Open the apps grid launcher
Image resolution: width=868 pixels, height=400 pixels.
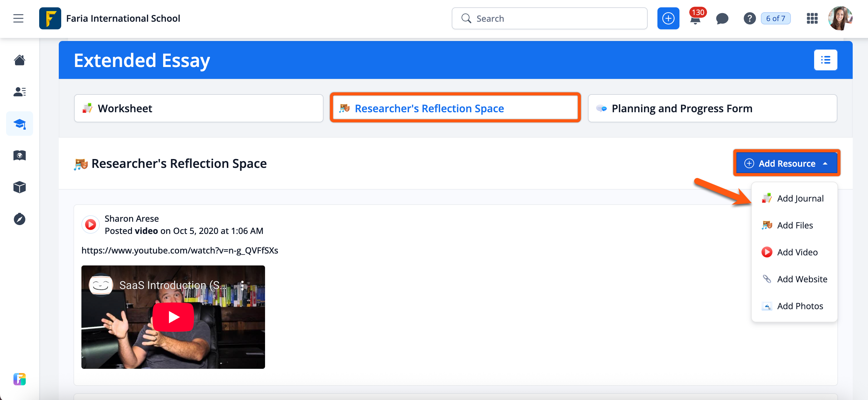pyautogui.click(x=812, y=19)
